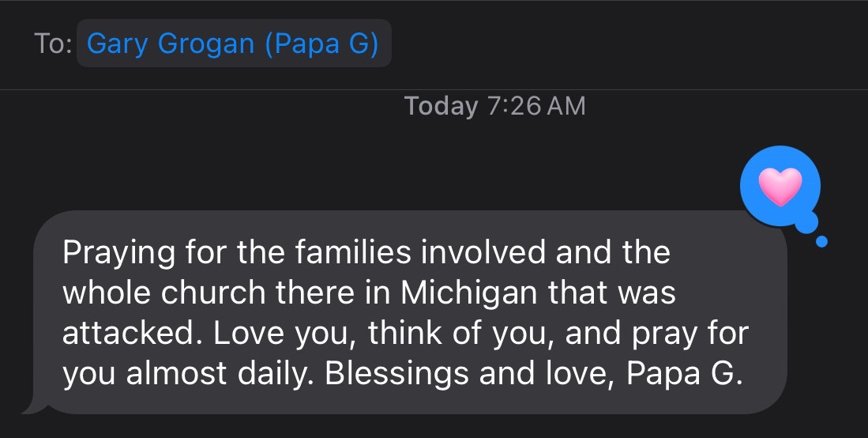The width and height of the screenshot is (868, 438).
Task: Click the word "Praying" in the message
Action: 114,253
